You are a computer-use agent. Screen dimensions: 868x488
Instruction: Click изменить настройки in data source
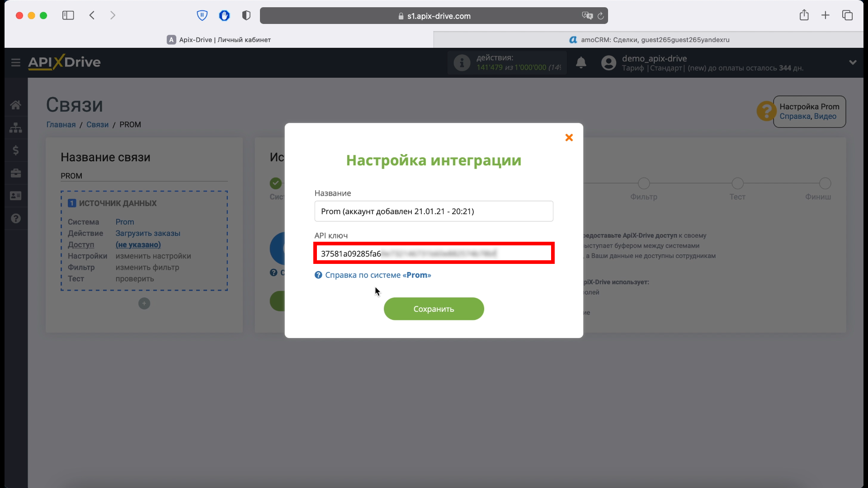click(153, 256)
